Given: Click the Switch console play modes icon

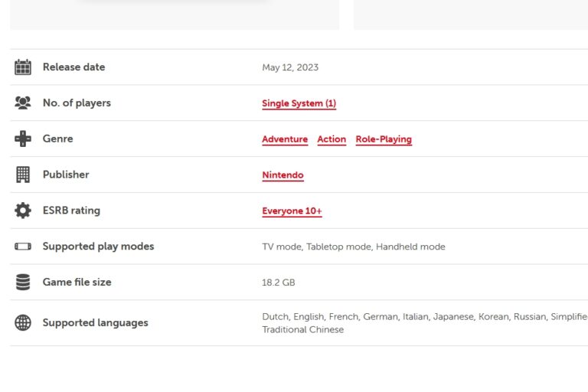Looking at the screenshot, I should pos(23,247).
